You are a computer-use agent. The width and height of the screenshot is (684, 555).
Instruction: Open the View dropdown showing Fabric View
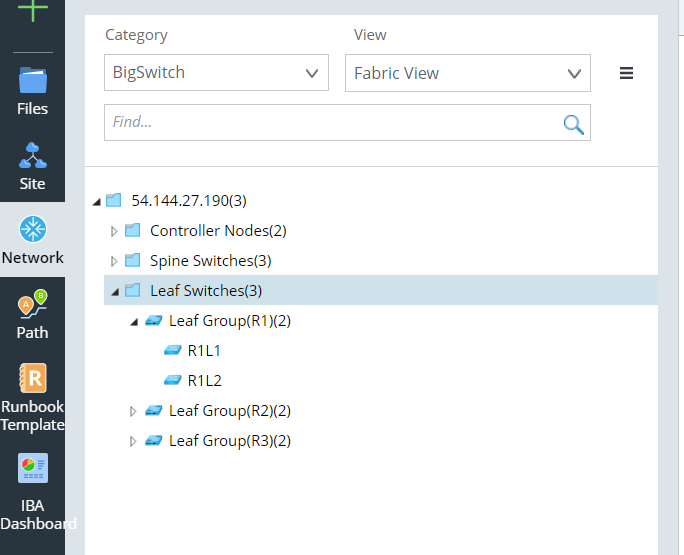coord(467,73)
